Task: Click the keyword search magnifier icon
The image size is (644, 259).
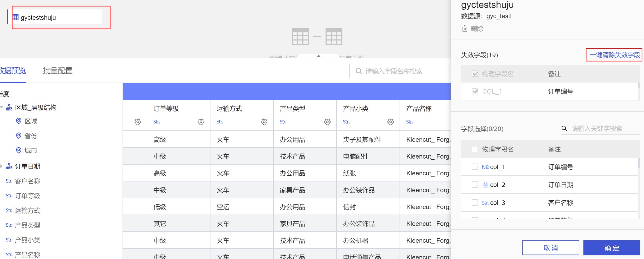Action: pyautogui.click(x=564, y=129)
